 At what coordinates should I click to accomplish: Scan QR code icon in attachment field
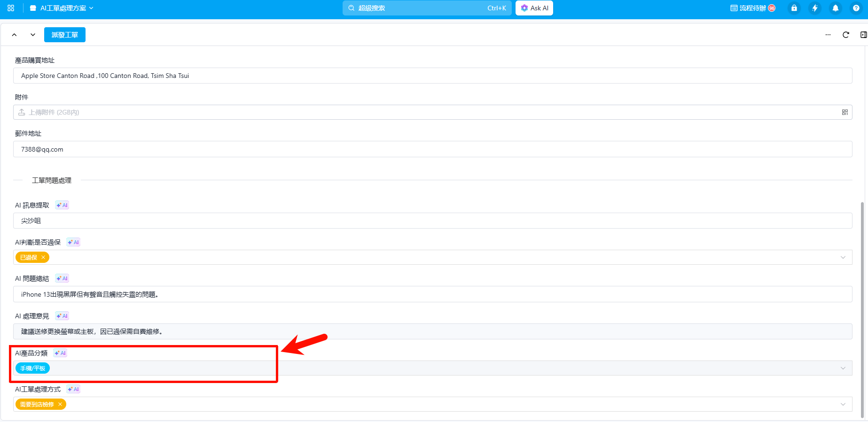click(845, 112)
